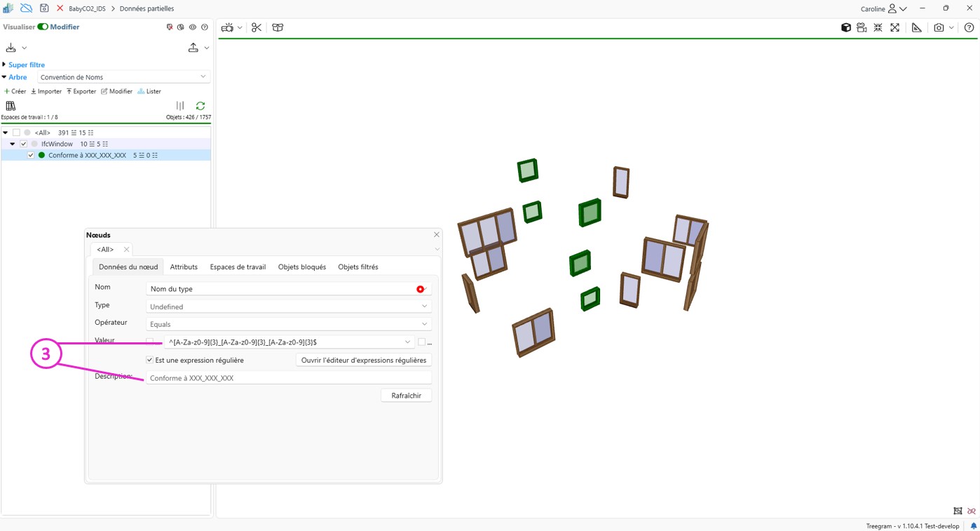Select the solid cube display icon
Image resolution: width=980 pixels, height=531 pixels.
(x=845, y=27)
